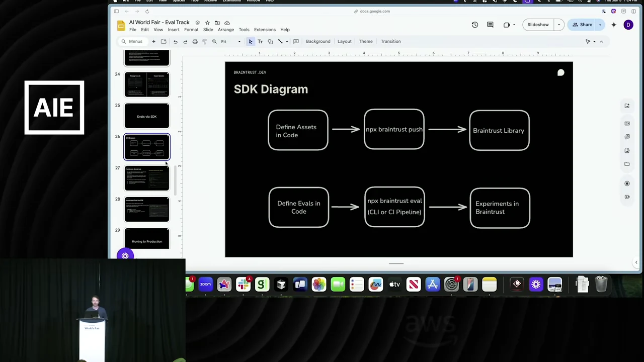Select the paint format tool

point(204,41)
